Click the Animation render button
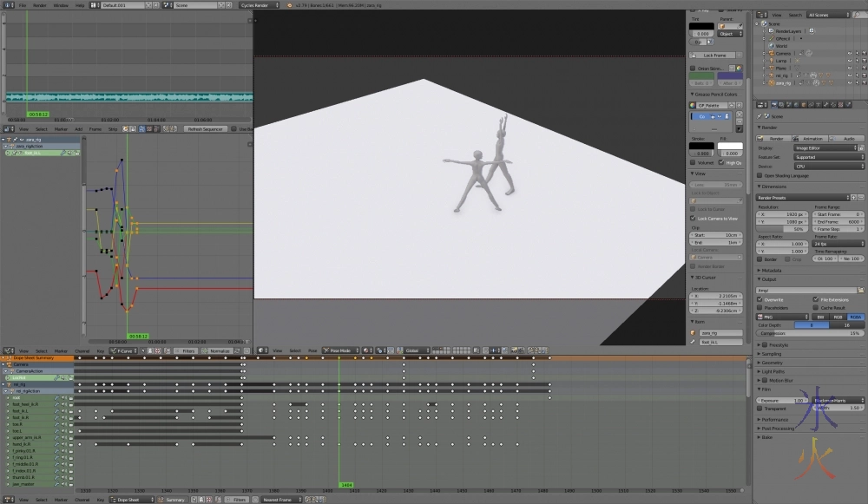868x504 pixels. tap(811, 138)
